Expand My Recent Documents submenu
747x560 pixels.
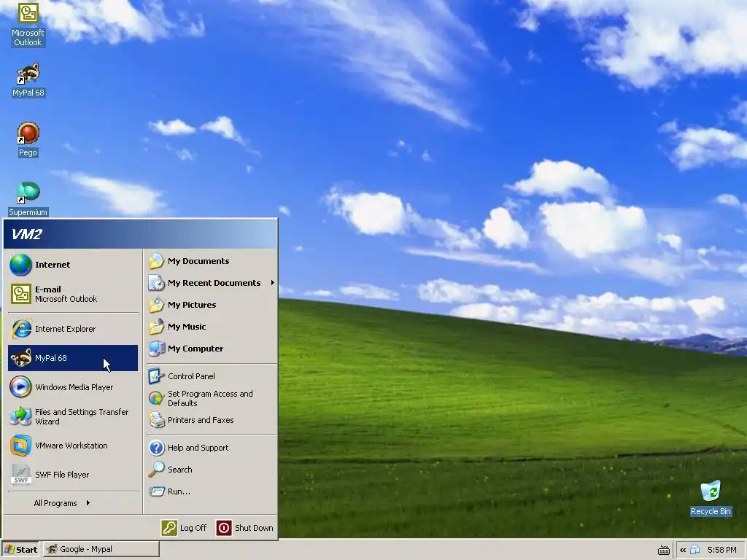(x=212, y=283)
